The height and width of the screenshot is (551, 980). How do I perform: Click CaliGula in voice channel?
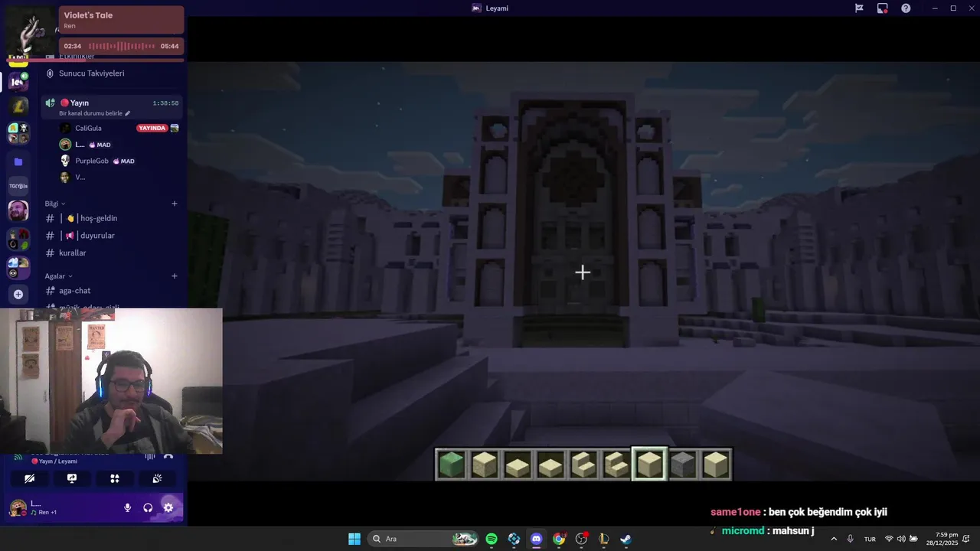pos(88,128)
